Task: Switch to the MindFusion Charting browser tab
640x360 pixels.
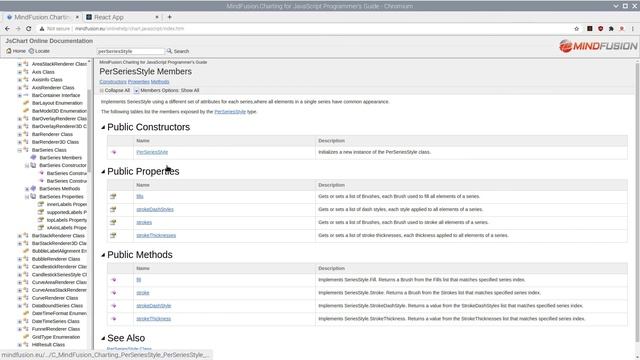Action: [x=42, y=17]
